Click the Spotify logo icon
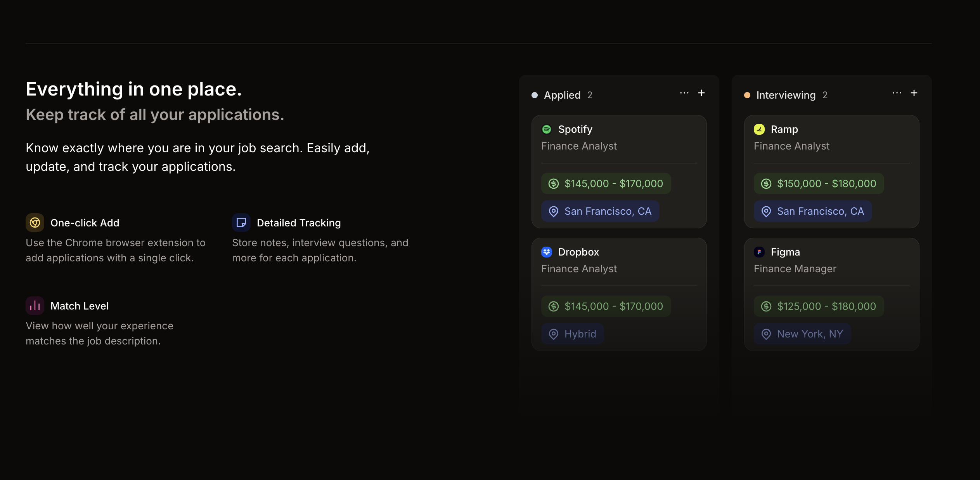This screenshot has height=480, width=980. click(x=547, y=129)
